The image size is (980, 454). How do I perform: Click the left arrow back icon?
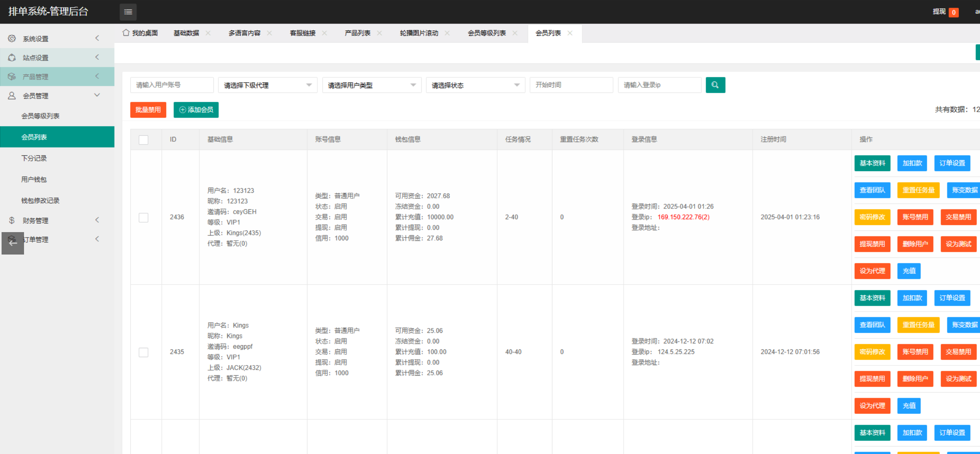13,243
